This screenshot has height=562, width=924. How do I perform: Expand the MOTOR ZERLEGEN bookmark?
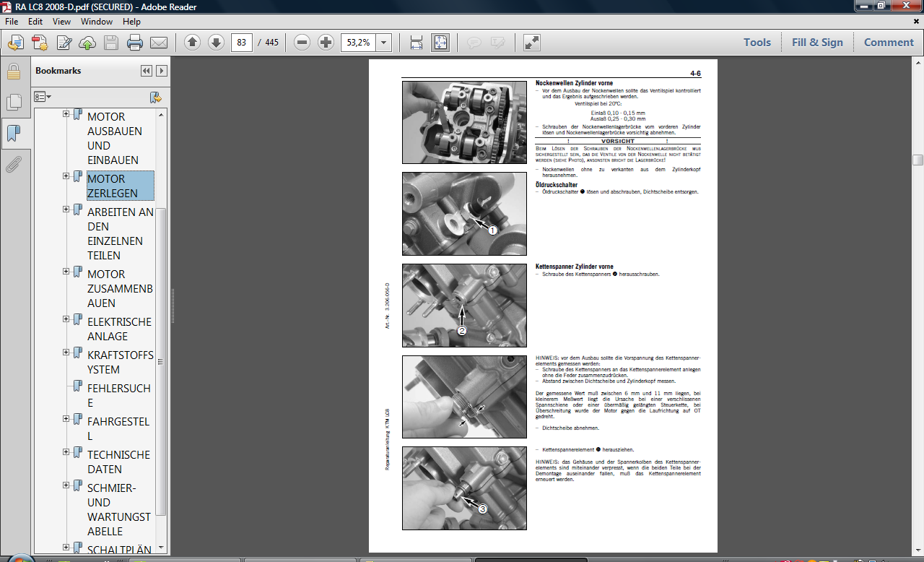point(66,176)
